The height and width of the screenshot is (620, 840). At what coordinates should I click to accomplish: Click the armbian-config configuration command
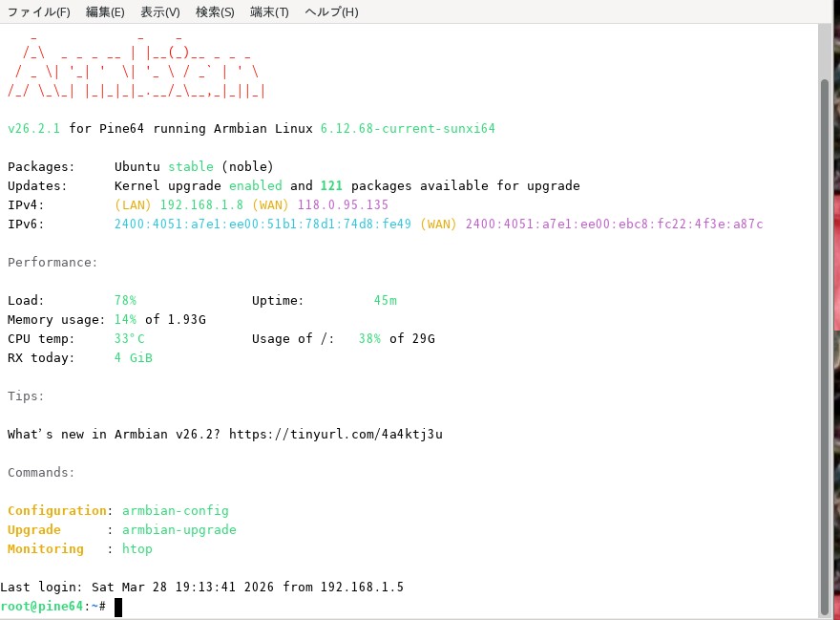(175, 510)
